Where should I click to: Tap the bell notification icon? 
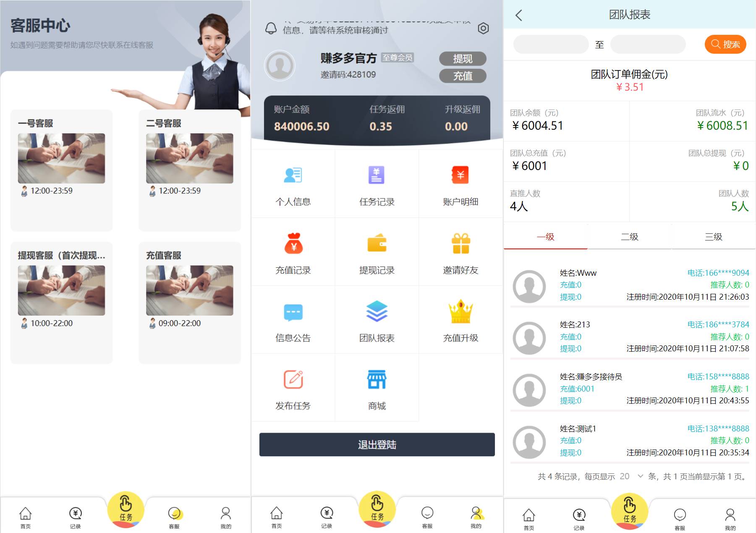click(x=271, y=28)
